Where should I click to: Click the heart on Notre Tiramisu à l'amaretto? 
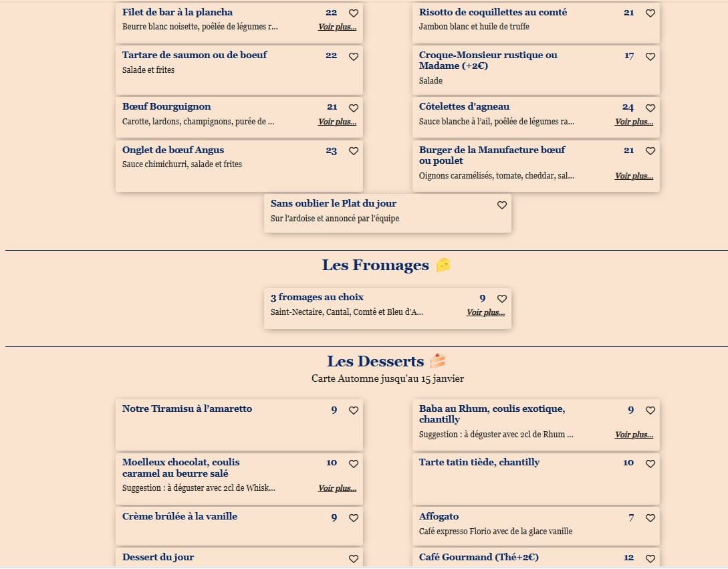354,411
